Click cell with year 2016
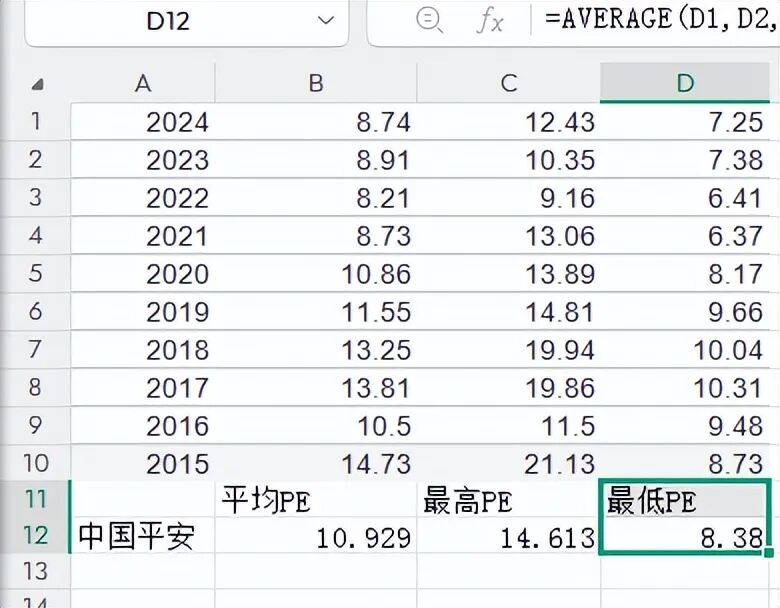Image resolution: width=780 pixels, height=608 pixels. [x=143, y=425]
